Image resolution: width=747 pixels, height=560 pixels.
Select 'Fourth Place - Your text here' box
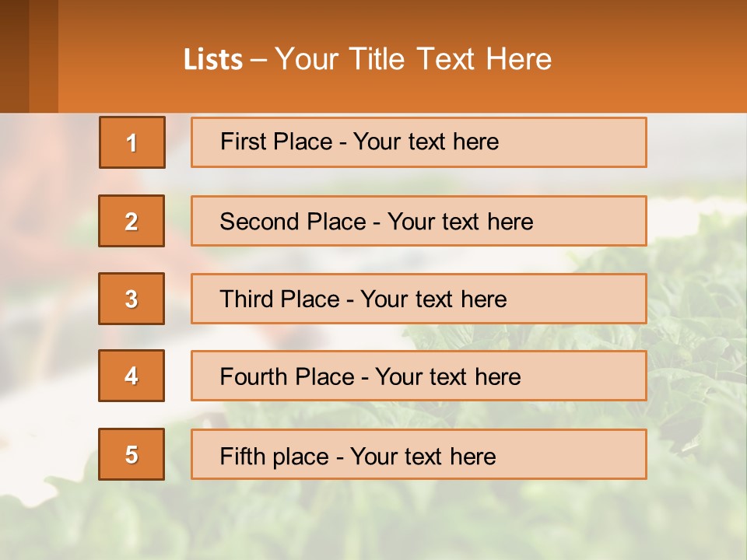point(419,376)
